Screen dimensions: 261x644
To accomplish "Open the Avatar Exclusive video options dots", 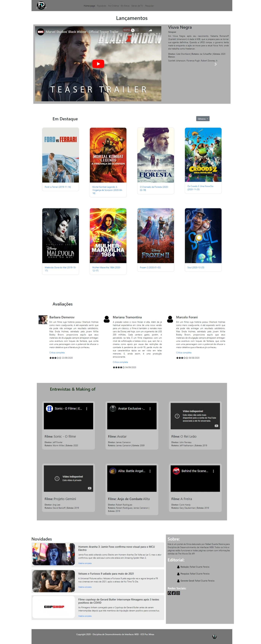I will 150,408.
